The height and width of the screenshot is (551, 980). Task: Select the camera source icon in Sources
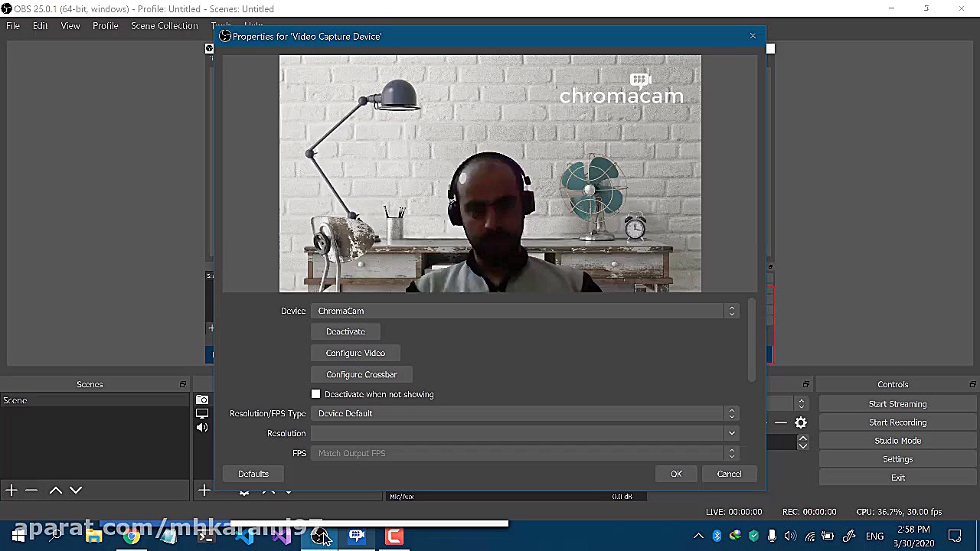pos(202,399)
